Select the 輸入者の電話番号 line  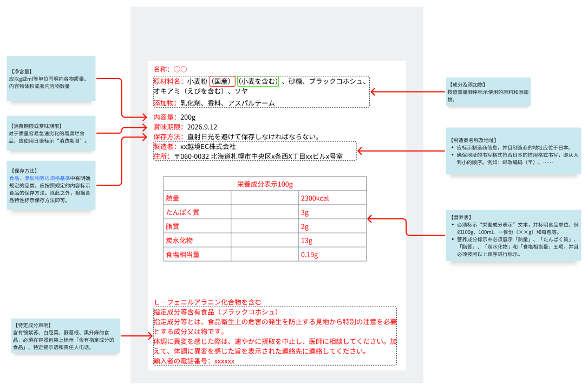coord(194,361)
